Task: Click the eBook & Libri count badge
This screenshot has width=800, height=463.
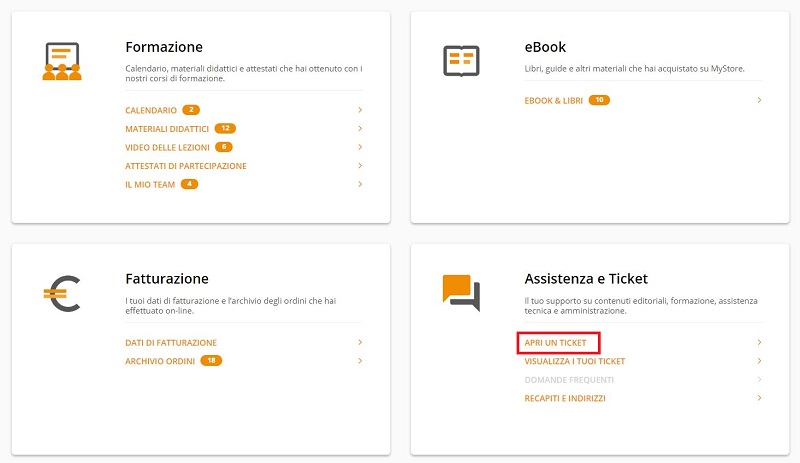Action: (x=599, y=100)
